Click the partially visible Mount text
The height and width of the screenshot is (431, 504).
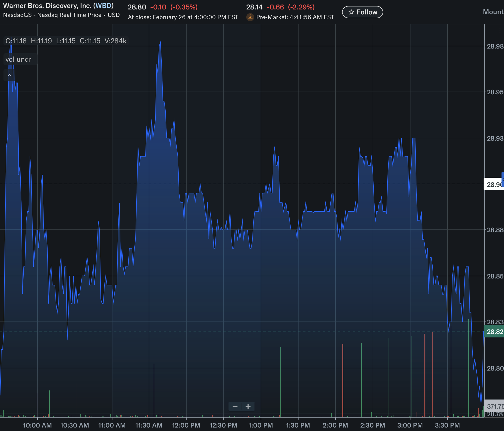(x=493, y=12)
